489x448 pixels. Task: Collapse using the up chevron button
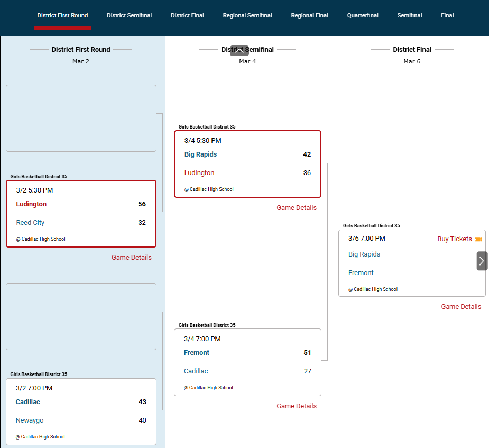click(239, 51)
